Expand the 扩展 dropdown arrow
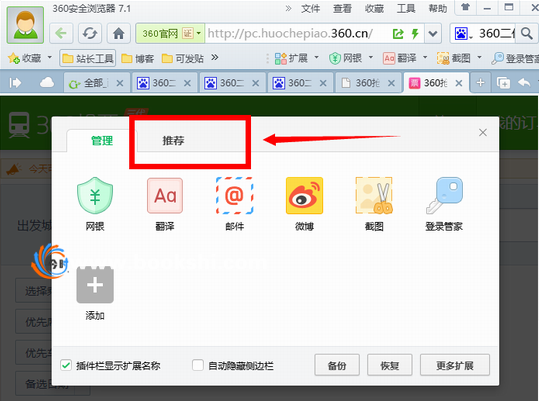Image resolution: width=539 pixels, height=401 pixels. pyautogui.click(x=317, y=57)
